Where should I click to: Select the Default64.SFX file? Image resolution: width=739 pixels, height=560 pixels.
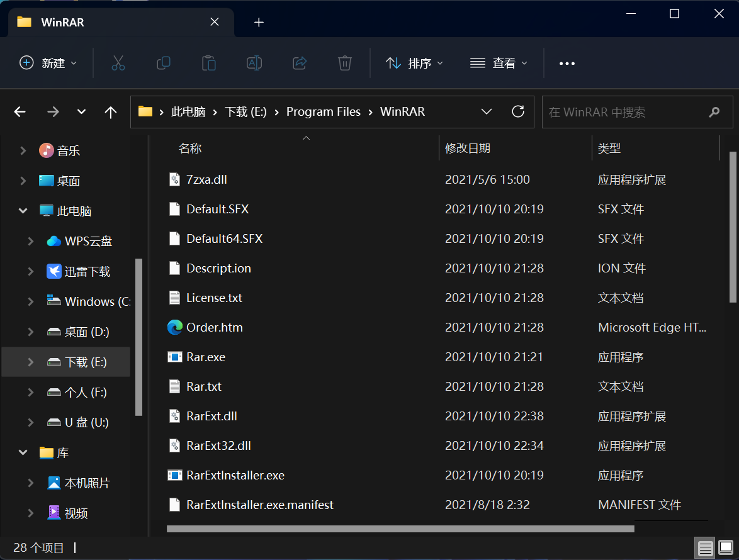[x=224, y=239]
